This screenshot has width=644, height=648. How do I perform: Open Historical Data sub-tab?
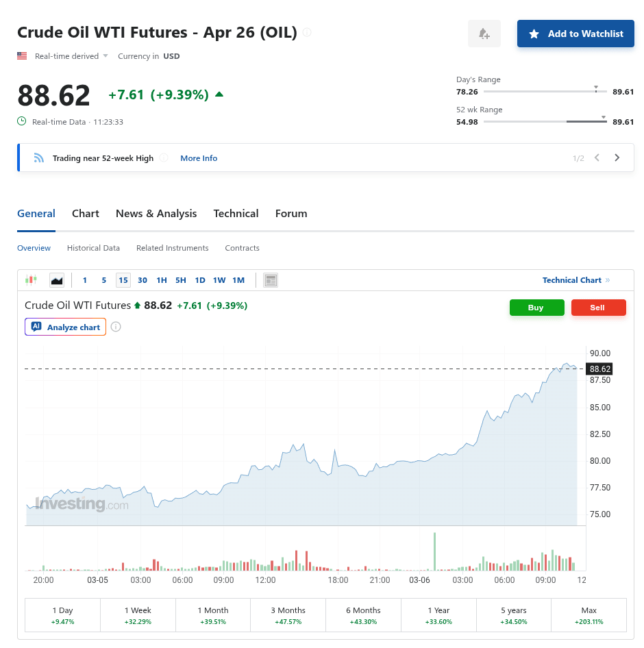click(93, 248)
